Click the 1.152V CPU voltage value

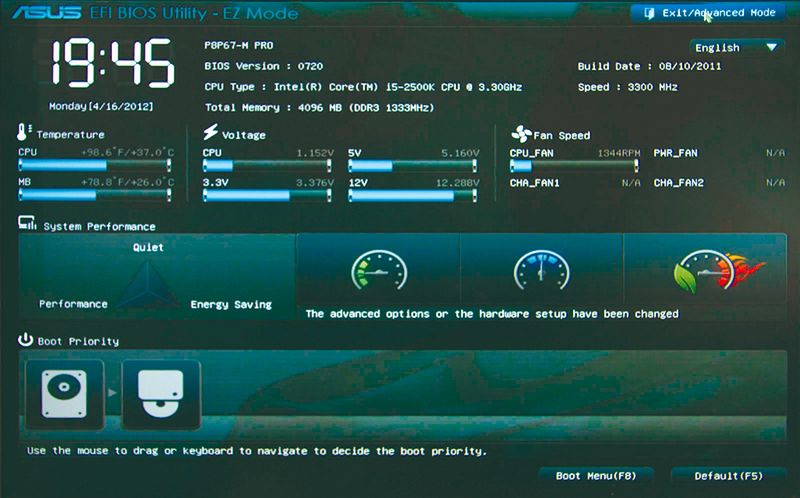coord(315,153)
